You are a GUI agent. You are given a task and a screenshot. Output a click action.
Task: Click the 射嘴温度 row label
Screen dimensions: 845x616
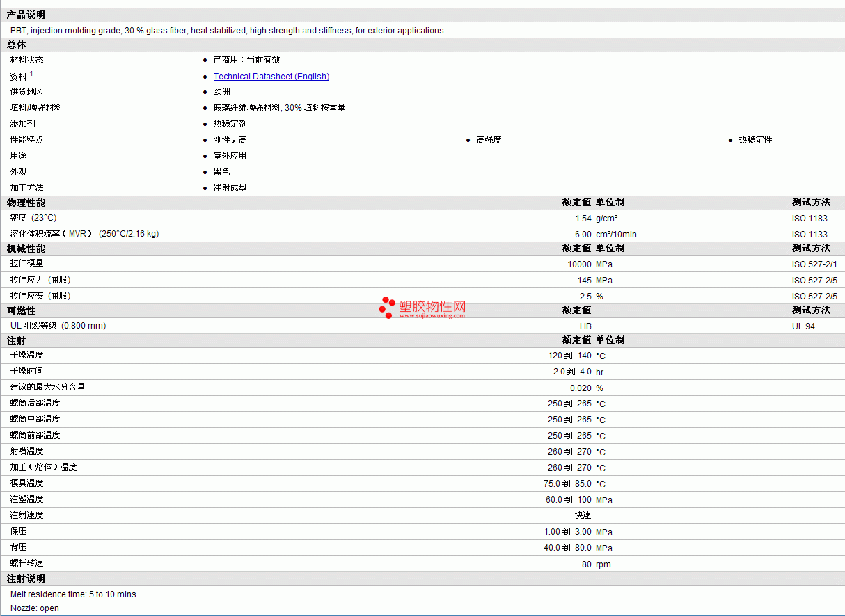(x=26, y=452)
